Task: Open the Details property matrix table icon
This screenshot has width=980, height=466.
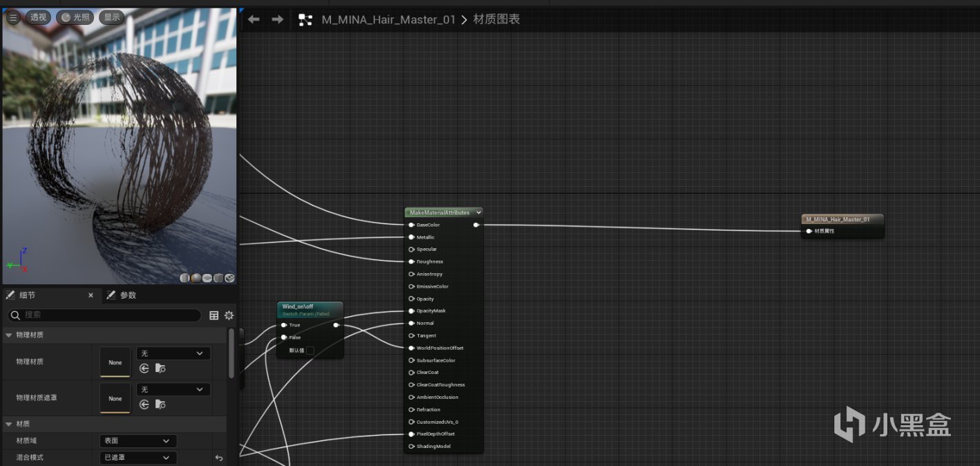Action: click(x=214, y=315)
